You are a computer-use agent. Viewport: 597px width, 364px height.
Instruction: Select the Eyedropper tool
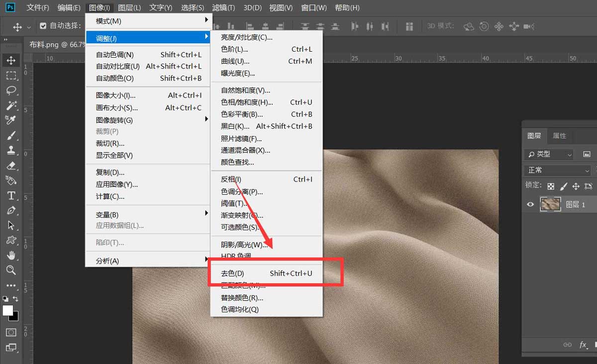click(x=11, y=120)
